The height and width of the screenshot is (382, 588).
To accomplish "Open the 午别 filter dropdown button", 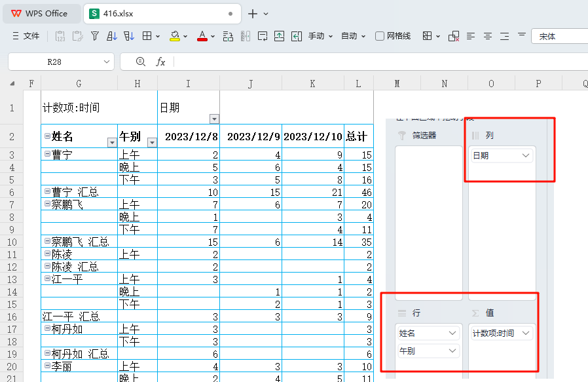I will [152, 142].
